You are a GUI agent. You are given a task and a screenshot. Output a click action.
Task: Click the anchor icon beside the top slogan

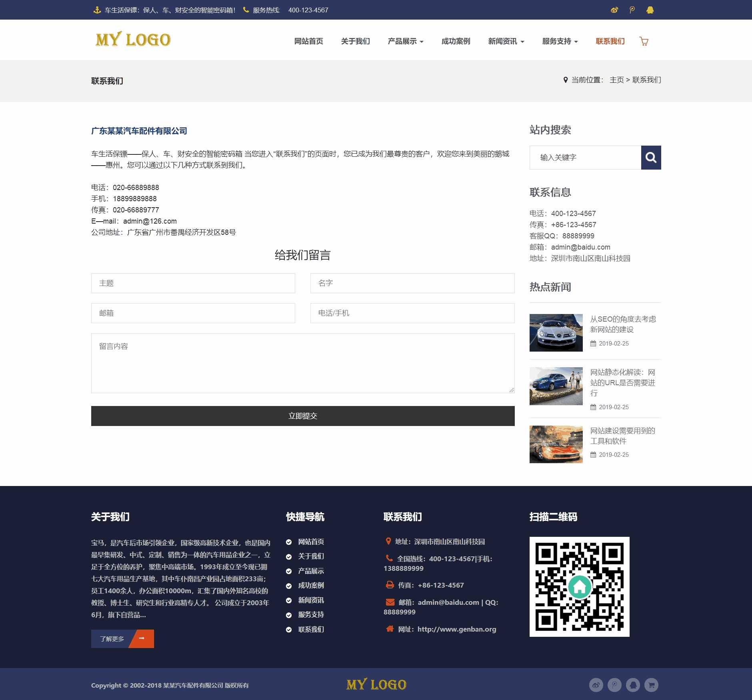pyautogui.click(x=97, y=10)
